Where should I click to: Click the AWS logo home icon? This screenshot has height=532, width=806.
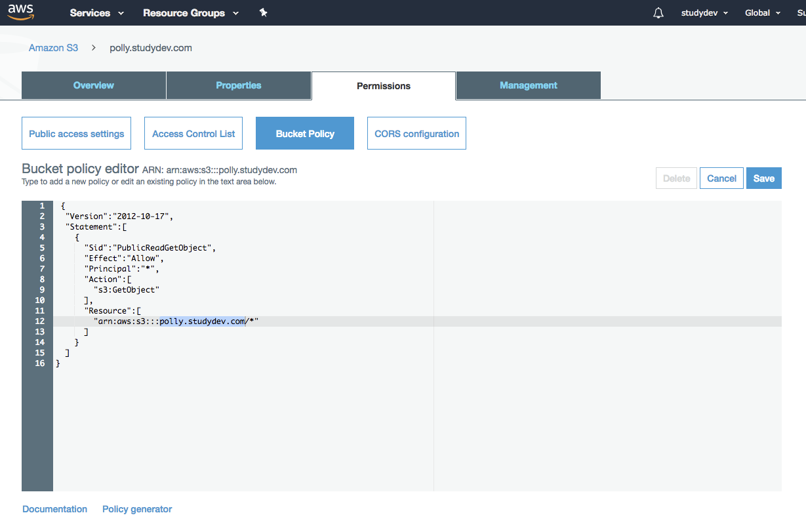[x=21, y=12]
